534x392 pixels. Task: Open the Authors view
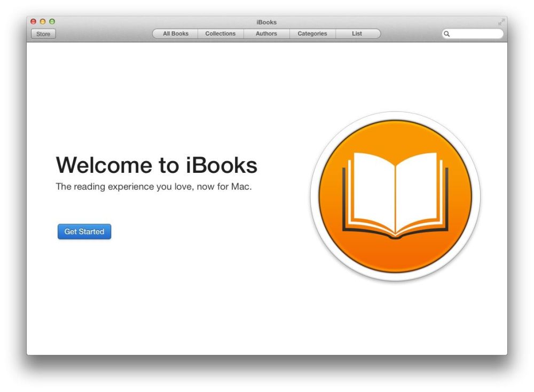coord(266,34)
